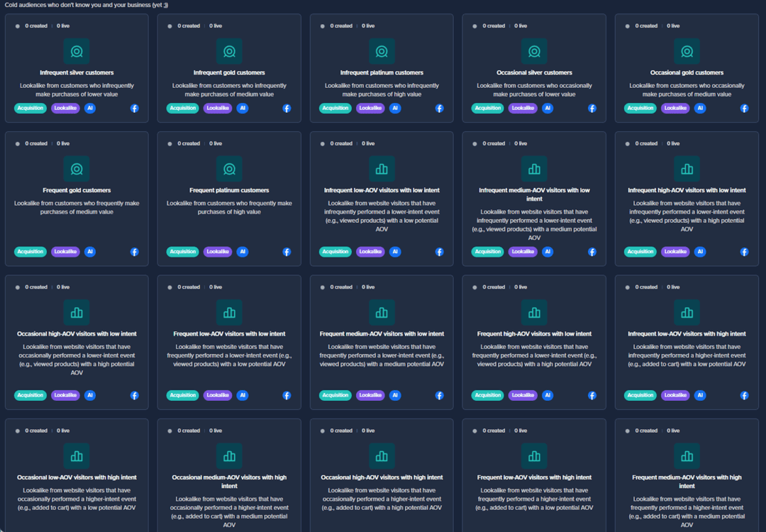
Task: Click Facebook icon on Infrequent medium-AOV low intent card
Action: [x=592, y=252]
